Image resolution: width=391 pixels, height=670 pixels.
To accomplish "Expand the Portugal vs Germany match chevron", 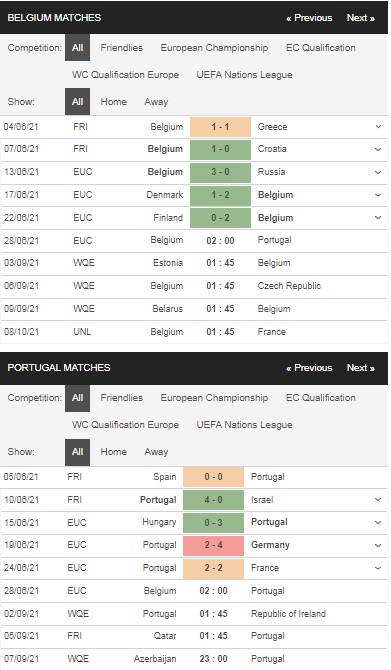I will tap(378, 545).
